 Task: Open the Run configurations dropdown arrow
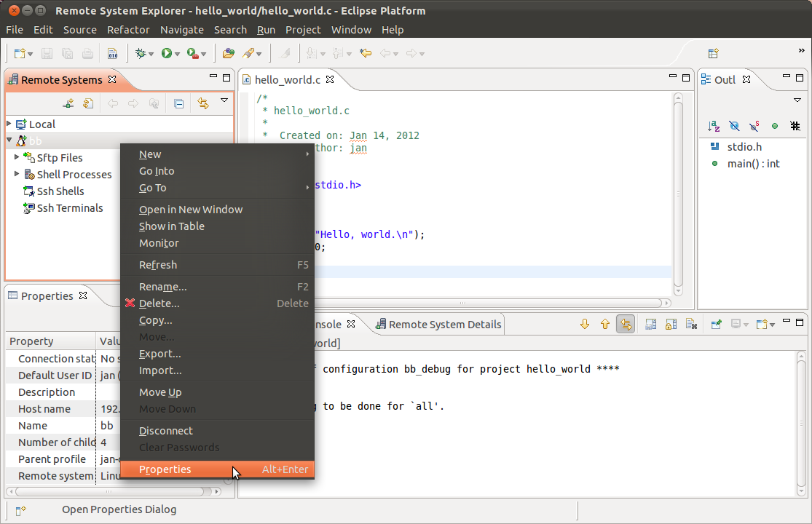point(177,54)
